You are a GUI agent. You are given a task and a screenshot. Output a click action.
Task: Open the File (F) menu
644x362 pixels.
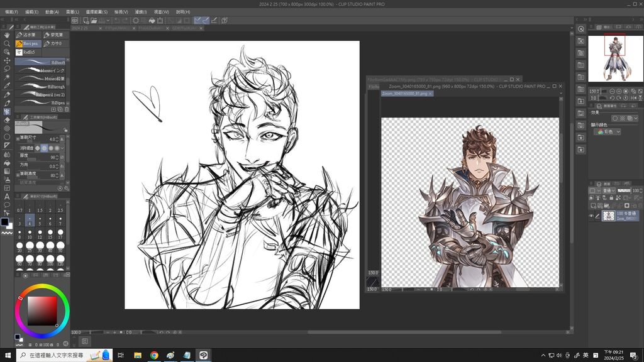(11, 12)
